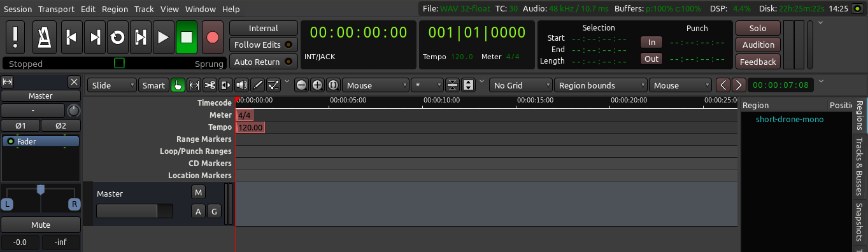Shrink the track heights

click(453, 85)
